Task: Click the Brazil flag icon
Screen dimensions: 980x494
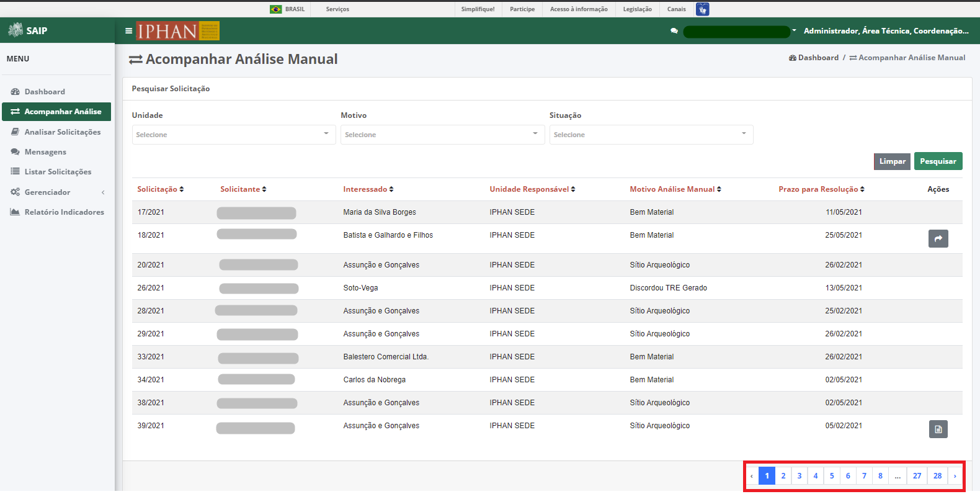Action: (x=276, y=9)
